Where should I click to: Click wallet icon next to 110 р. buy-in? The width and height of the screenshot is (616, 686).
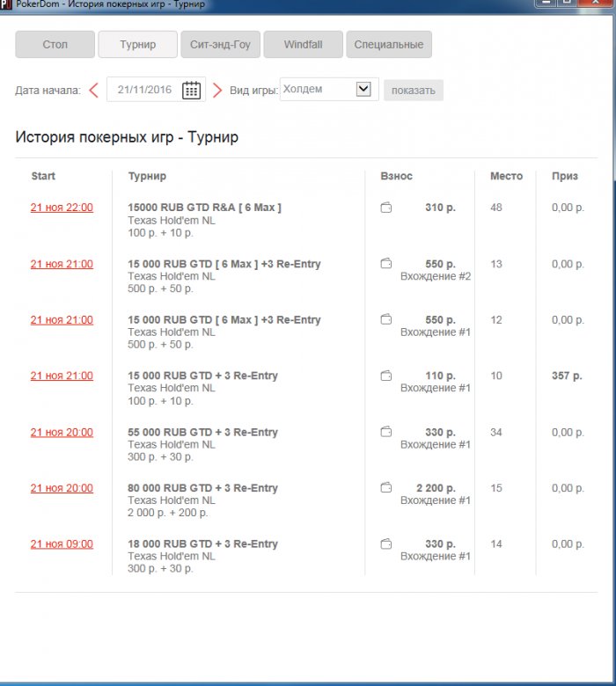pos(386,376)
